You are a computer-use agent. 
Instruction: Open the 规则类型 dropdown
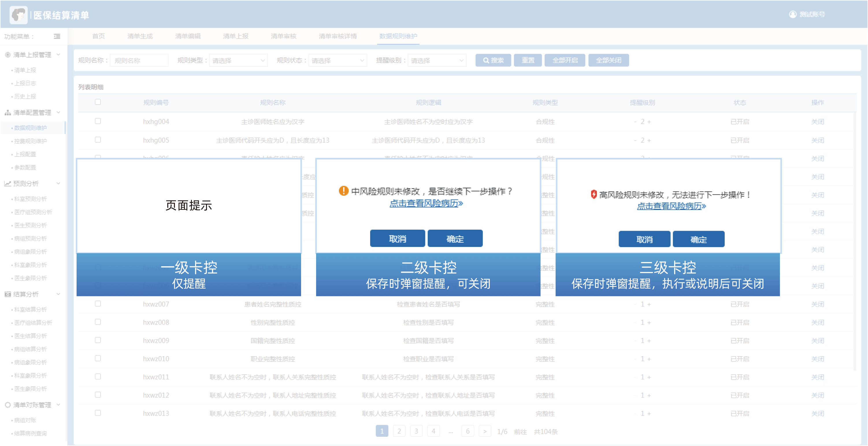click(x=238, y=60)
